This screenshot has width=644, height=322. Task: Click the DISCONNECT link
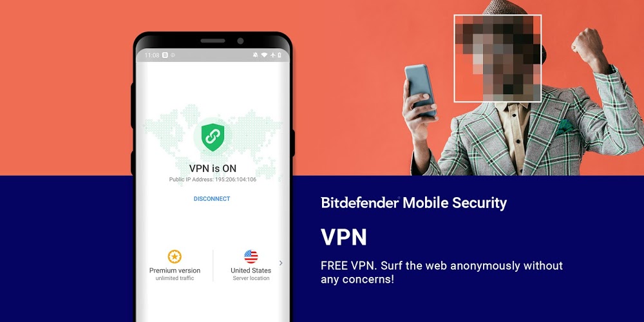[212, 199]
